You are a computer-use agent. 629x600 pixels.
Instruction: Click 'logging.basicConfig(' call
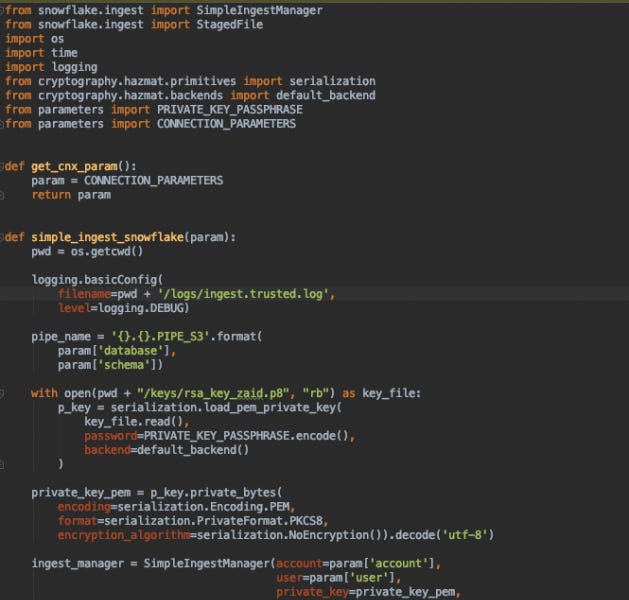[97, 280]
